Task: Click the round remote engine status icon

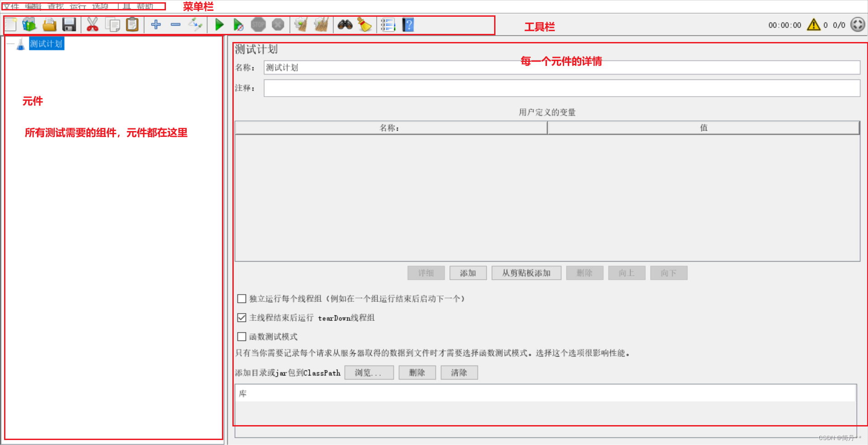Action: [857, 24]
